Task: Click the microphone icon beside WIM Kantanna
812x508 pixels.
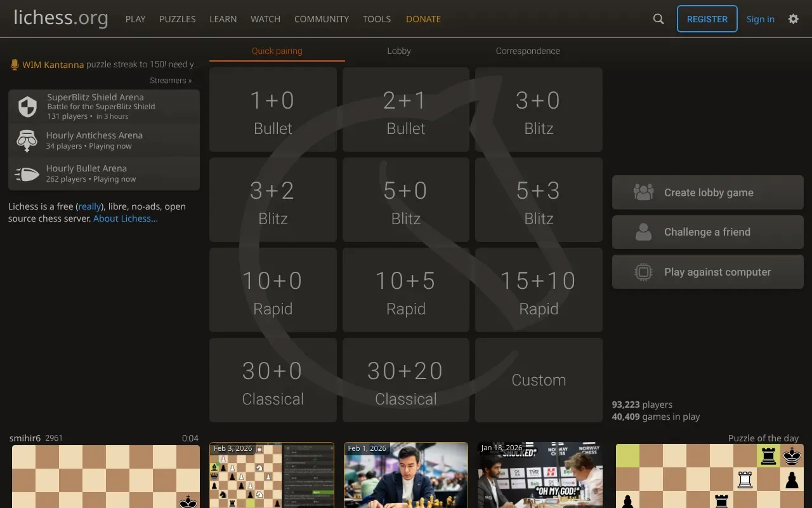Action: pyautogui.click(x=13, y=64)
